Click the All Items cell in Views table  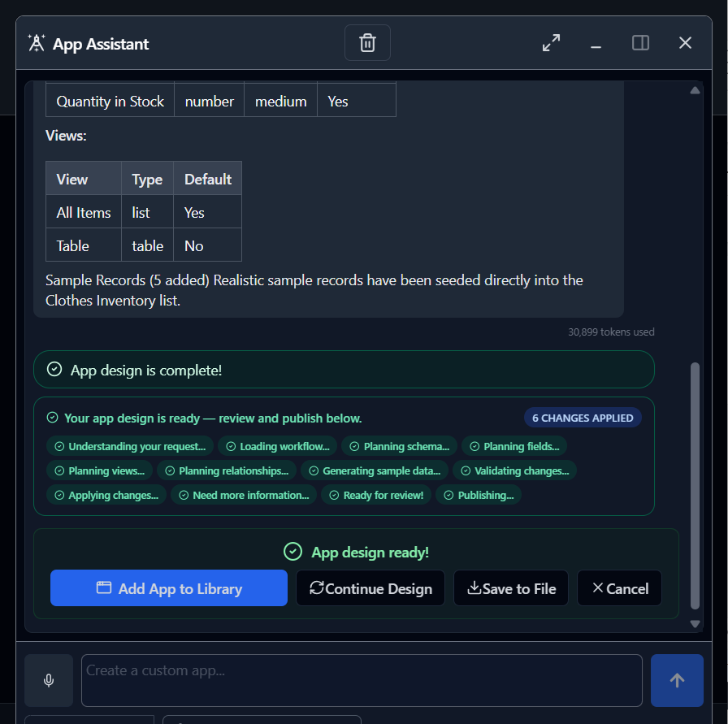click(84, 212)
